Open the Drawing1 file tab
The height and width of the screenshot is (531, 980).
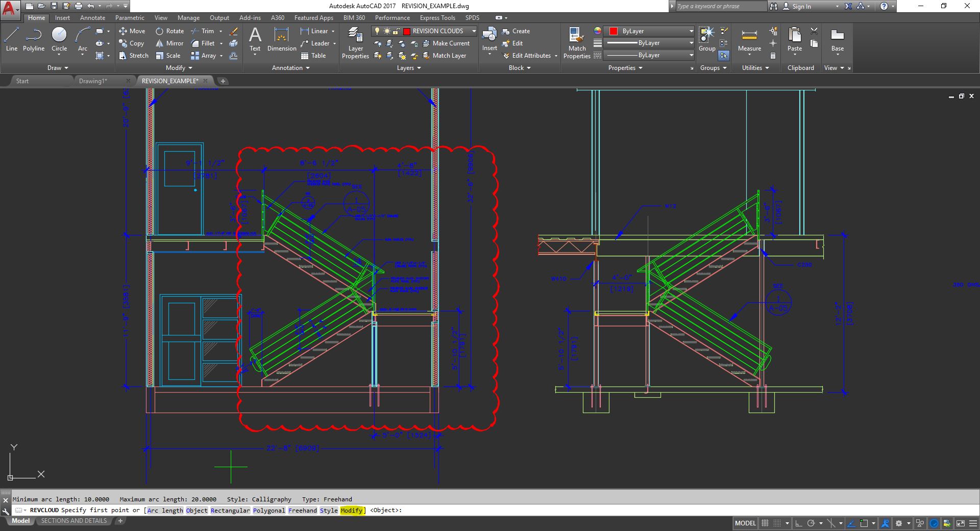point(93,81)
